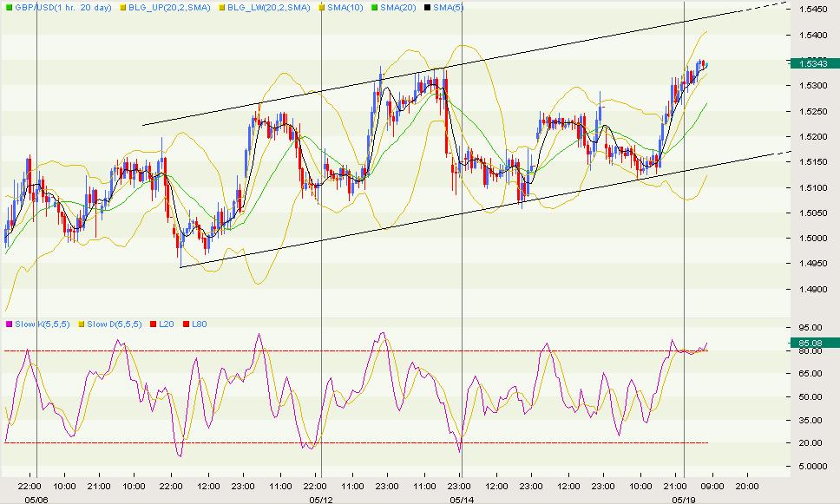Select the Slow D(5,5,5) legend label
This screenshot has height=504, width=840.
(115, 324)
